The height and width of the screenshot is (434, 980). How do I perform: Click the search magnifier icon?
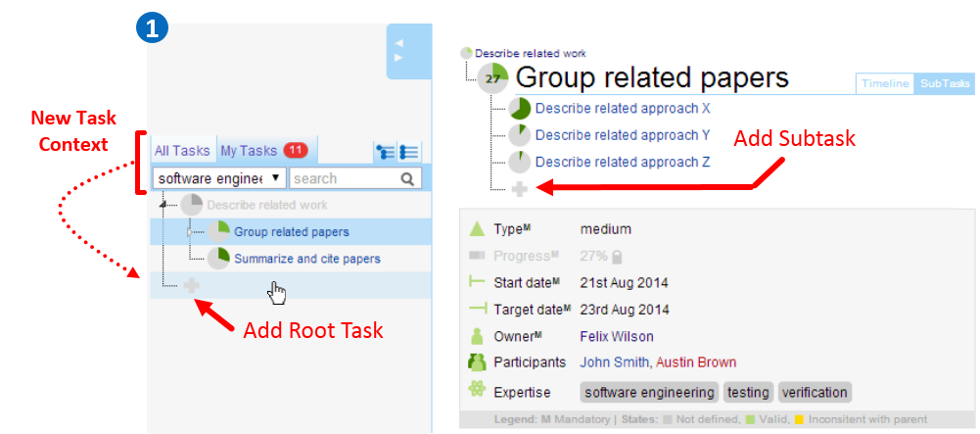407,179
